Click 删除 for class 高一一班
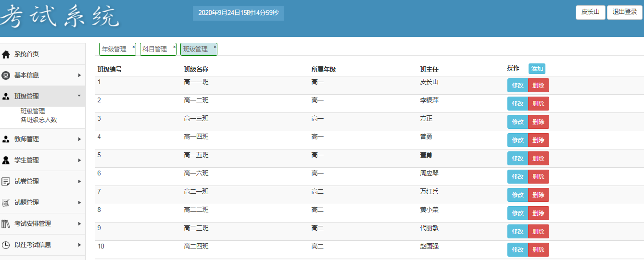 coord(538,86)
